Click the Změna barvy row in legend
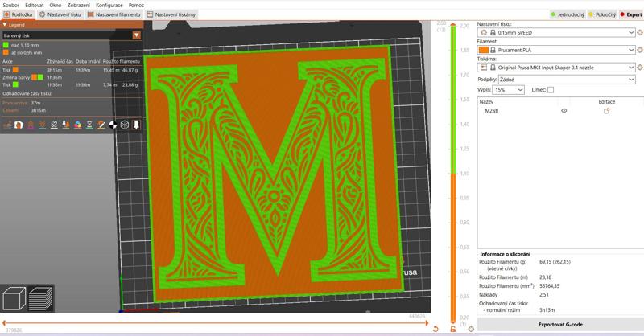Viewport: 644px width, 336px height. coord(72,77)
